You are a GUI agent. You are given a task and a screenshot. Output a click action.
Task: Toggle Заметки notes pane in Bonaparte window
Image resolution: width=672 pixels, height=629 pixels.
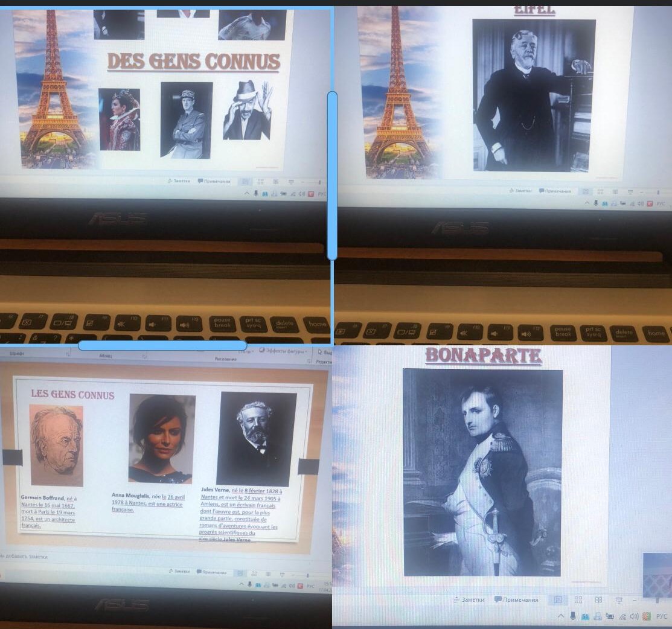pos(469,599)
